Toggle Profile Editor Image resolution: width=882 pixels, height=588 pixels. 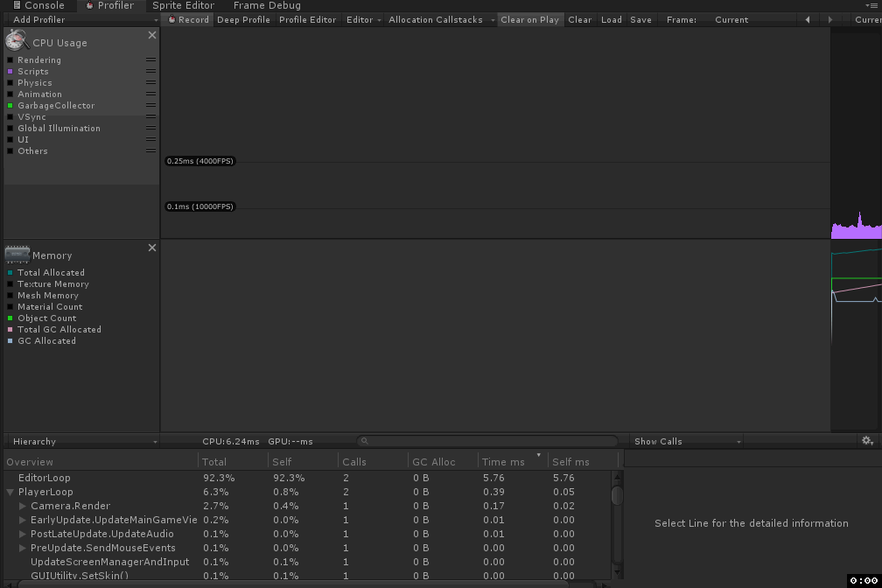coord(308,20)
